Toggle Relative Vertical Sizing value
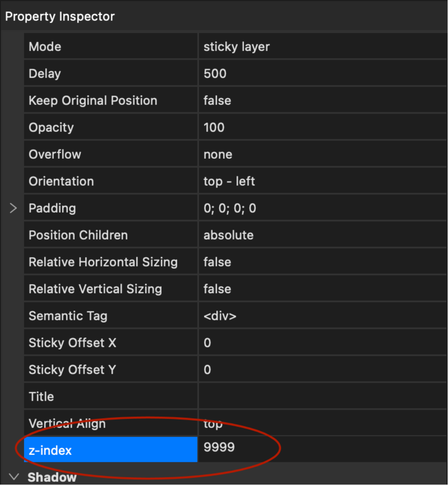 (322, 289)
